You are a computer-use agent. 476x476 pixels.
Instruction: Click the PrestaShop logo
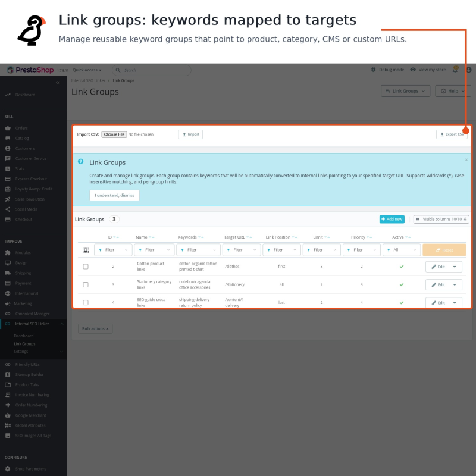tap(30, 70)
